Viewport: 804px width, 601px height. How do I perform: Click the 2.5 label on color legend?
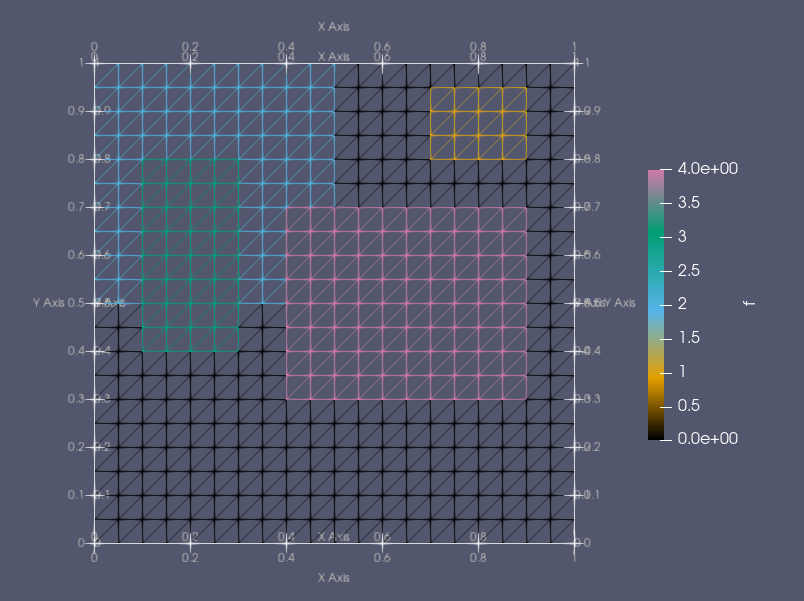[x=689, y=270]
